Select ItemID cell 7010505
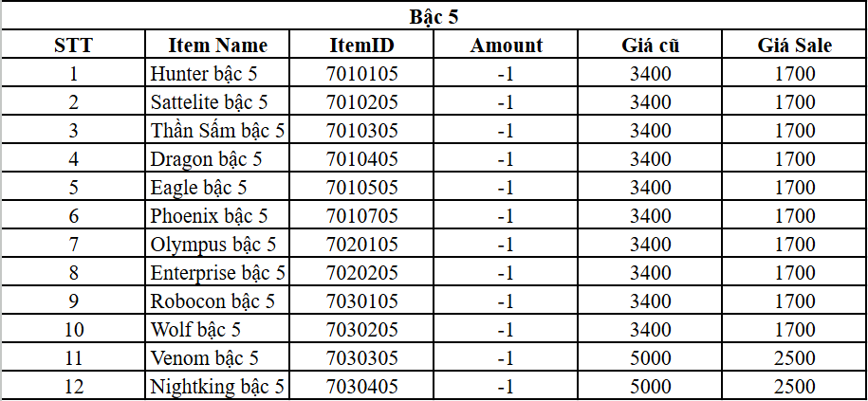This screenshot has width=868, height=401. (x=361, y=187)
